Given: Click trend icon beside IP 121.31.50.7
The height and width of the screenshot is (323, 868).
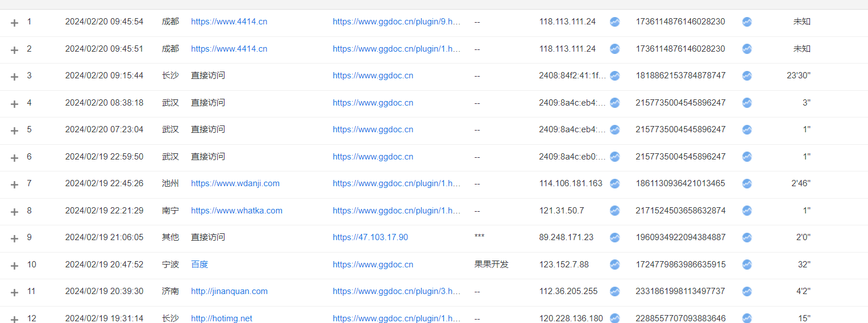Looking at the screenshot, I should (614, 211).
